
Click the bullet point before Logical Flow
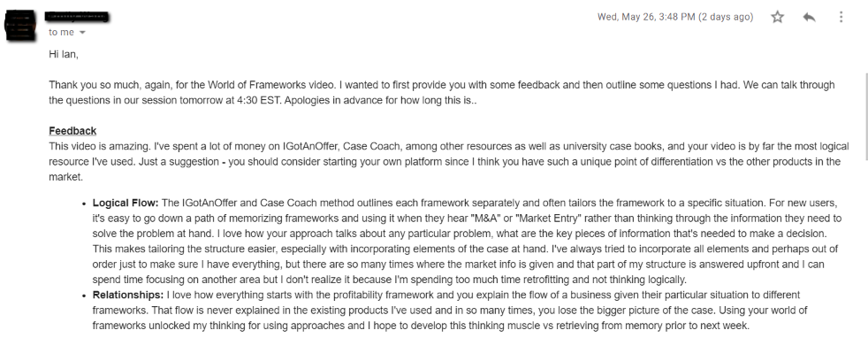(84, 204)
